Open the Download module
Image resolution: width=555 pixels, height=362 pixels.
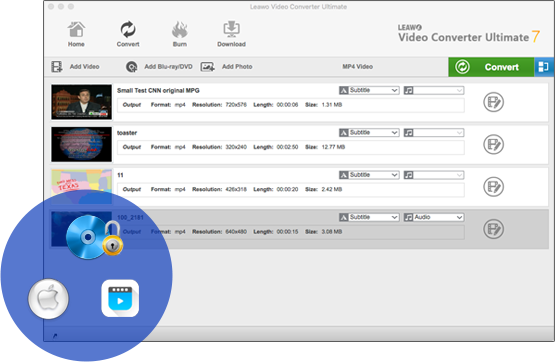tap(231, 34)
